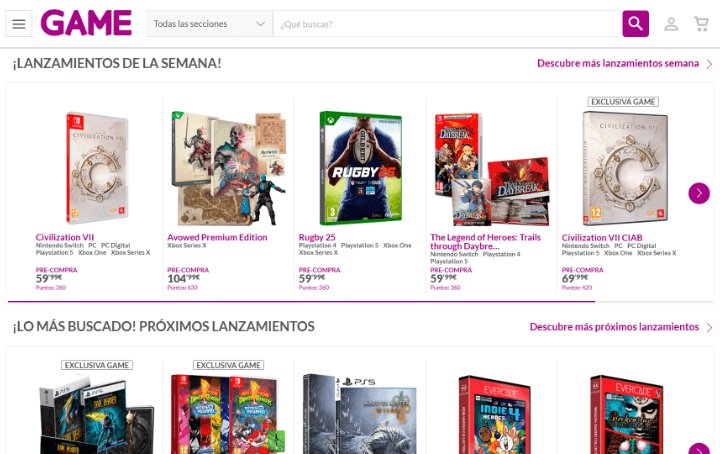The width and height of the screenshot is (720, 454).
Task: Click the magenta search magnifier button
Action: (x=635, y=24)
